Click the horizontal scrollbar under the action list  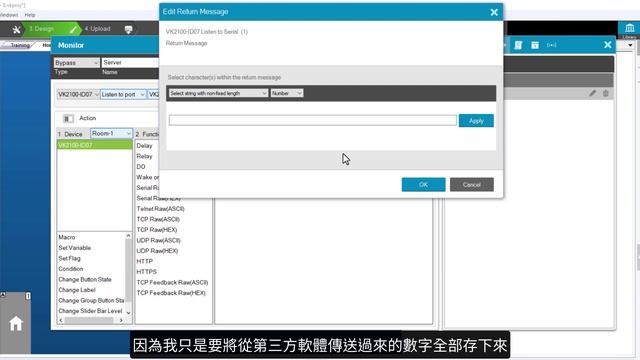tap(89, 320)
